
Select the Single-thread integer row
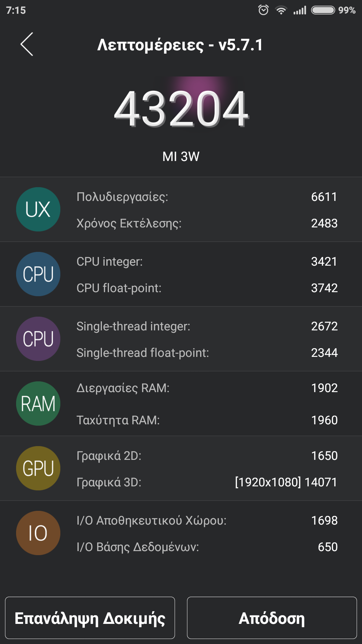click(206, 326)
